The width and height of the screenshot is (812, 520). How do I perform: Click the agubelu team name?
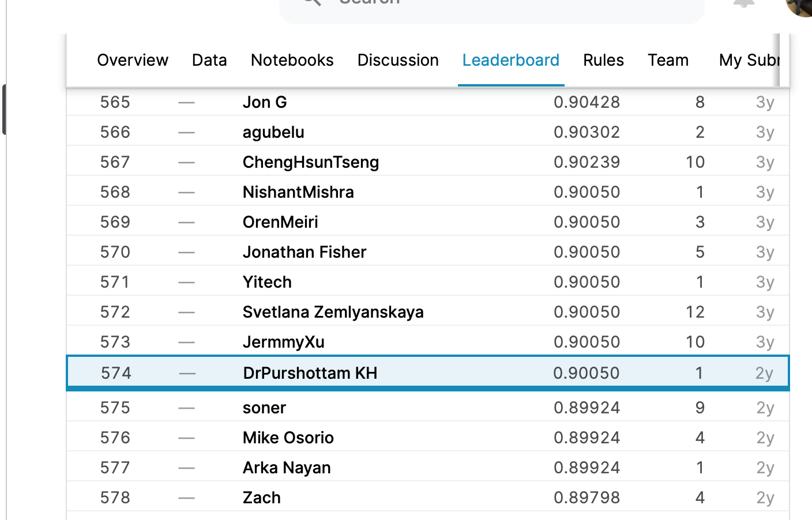tap(273, 132)
